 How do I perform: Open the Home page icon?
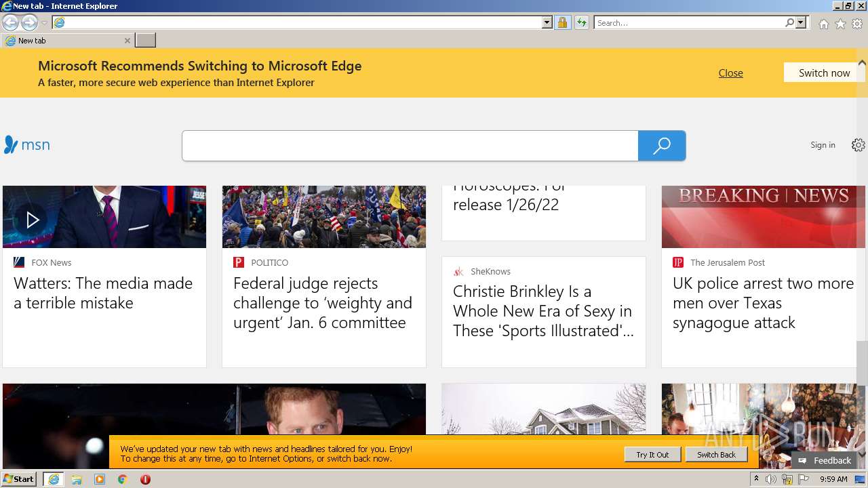click(823, 24)
